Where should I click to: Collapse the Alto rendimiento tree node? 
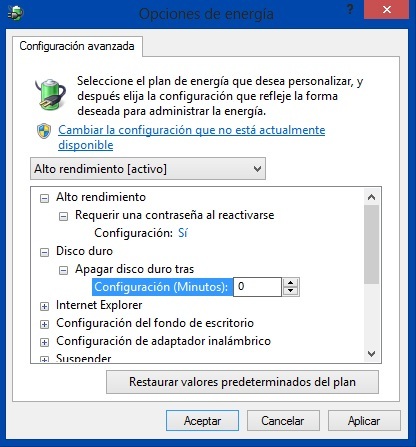[x=44, y=199]
